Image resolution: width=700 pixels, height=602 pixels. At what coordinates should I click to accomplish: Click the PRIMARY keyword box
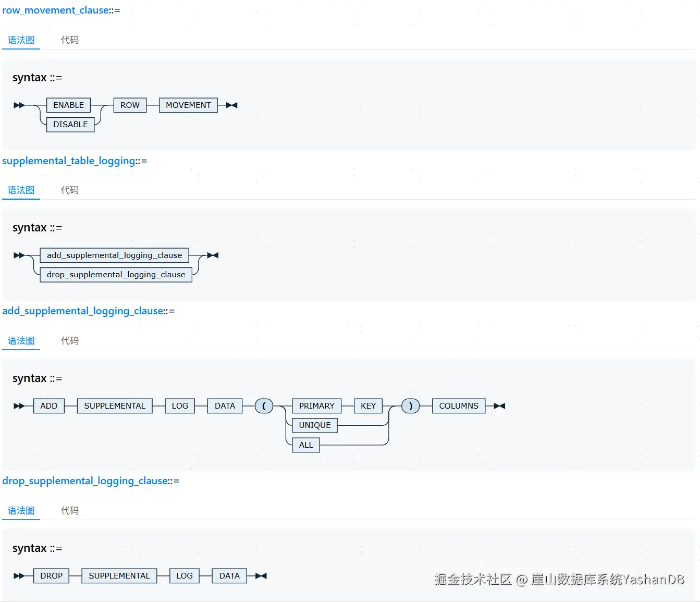tap(316, 406)
